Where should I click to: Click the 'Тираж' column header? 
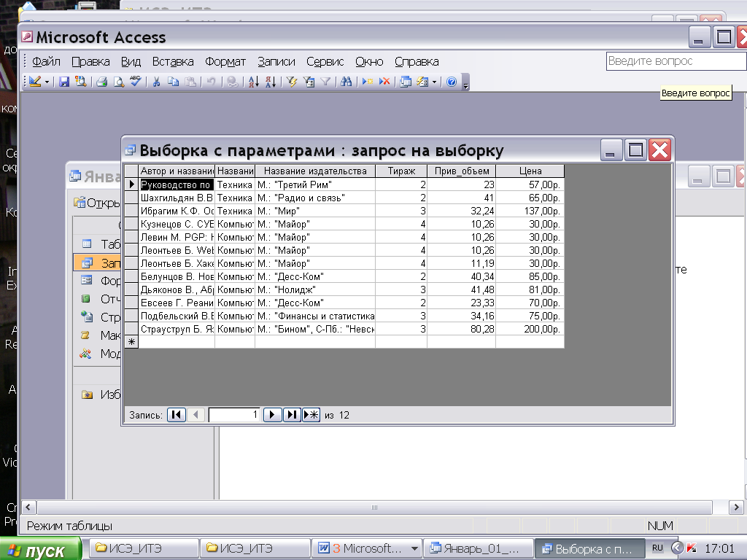coord(401,171)
